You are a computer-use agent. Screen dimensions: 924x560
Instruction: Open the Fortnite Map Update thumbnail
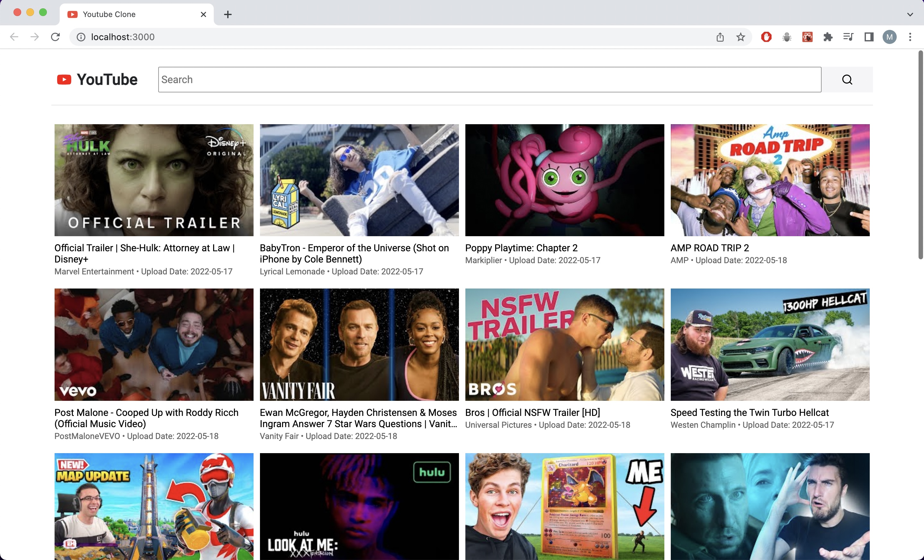pyautogui.click(x=154, y=506)
